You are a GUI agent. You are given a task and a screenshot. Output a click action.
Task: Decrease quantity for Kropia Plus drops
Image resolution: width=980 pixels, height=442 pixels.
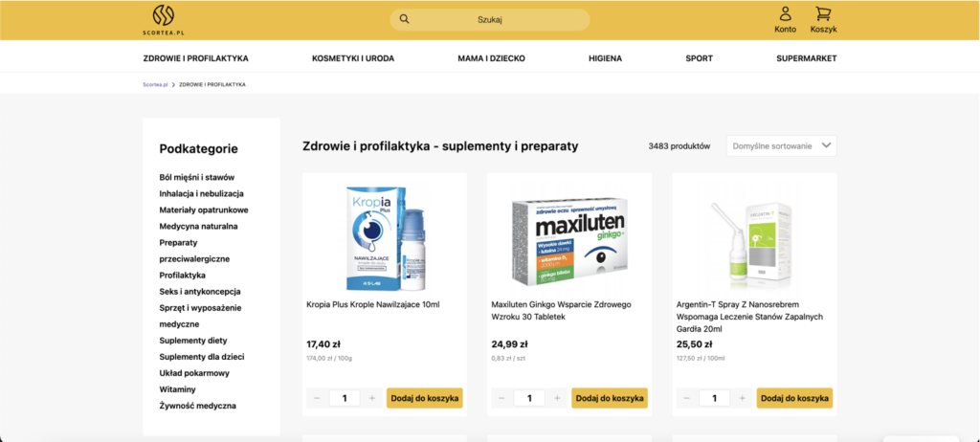tap(316, 398)
